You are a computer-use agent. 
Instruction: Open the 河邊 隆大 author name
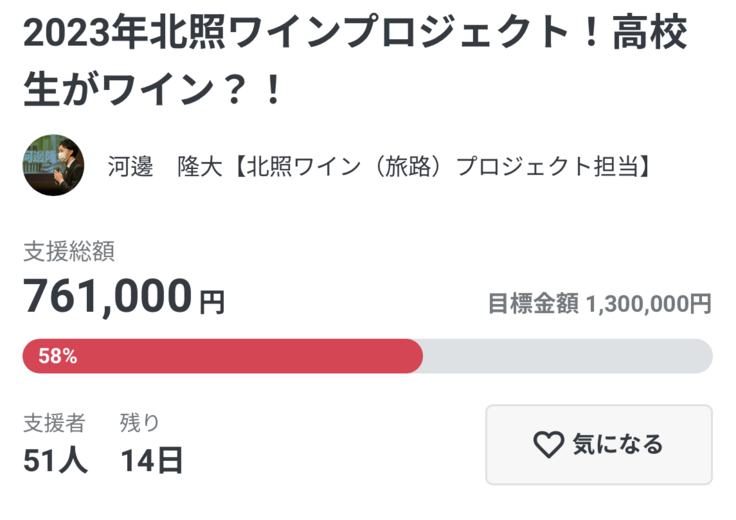[156, 166]
